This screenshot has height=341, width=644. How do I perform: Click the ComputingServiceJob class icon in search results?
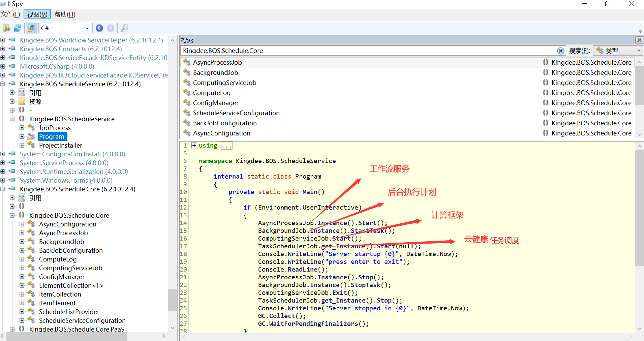tap(187, 83)
